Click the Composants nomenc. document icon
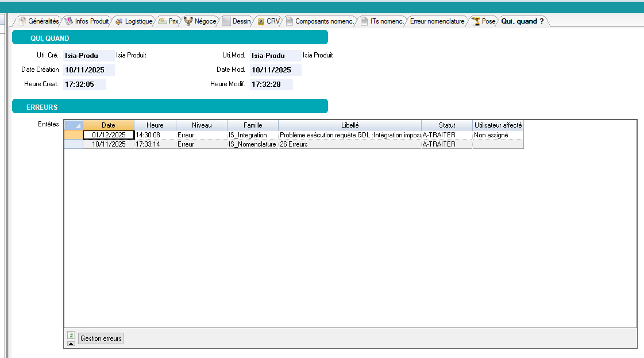This screenshot has height=358, width=644. coord(290,21)
